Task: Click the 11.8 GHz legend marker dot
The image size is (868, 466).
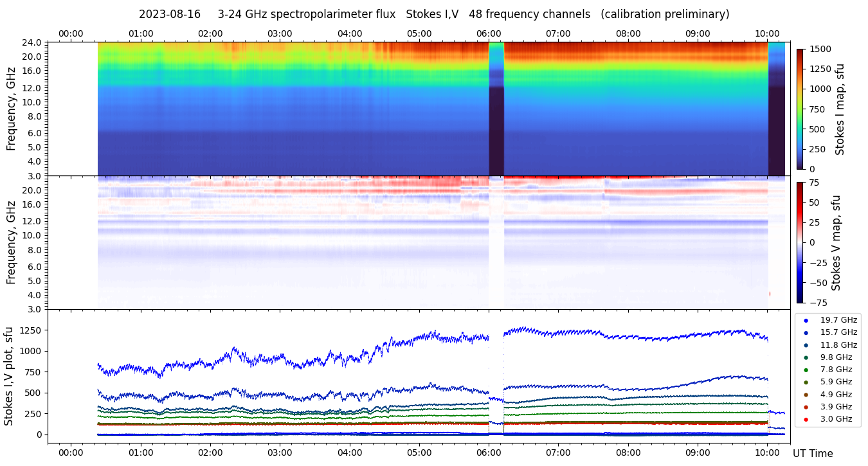Action: [x=806, y=345]
